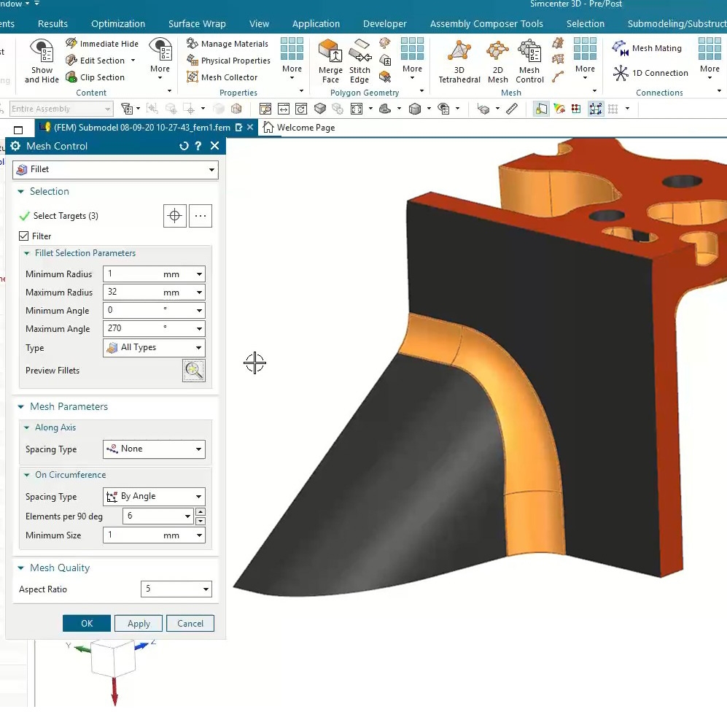Viewport: 727px width, 728px height.
Task: Collapse the Fillet Selection Parameters section
Action: pos(27,253)
